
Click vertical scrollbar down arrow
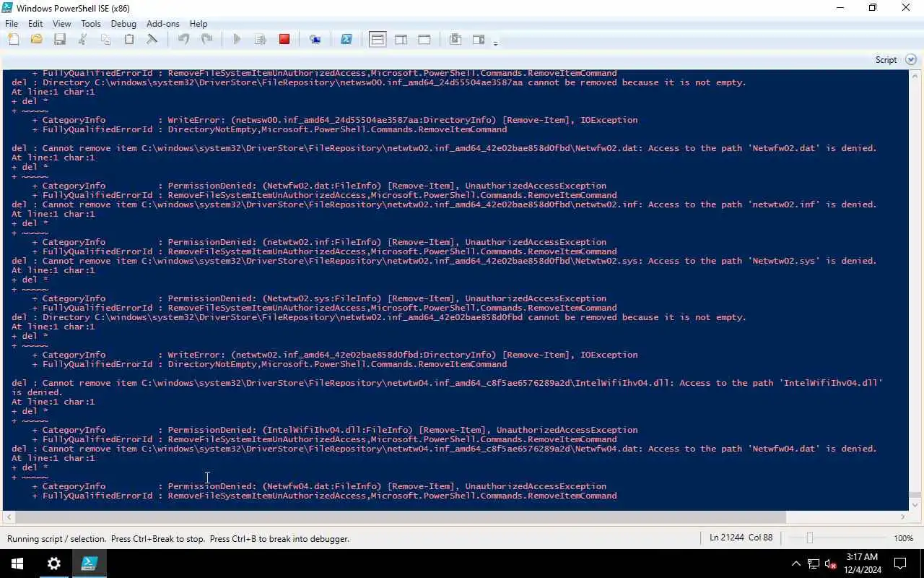click(915, 505)
